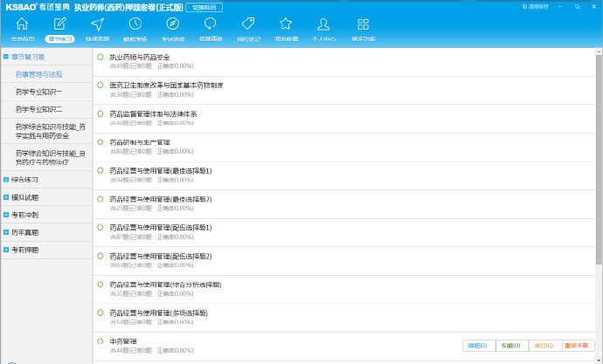603x364 pixels.
Task: Select the circle beside 药品经营与使用管理(最佳选择题1)
Action: click(100, 170)
